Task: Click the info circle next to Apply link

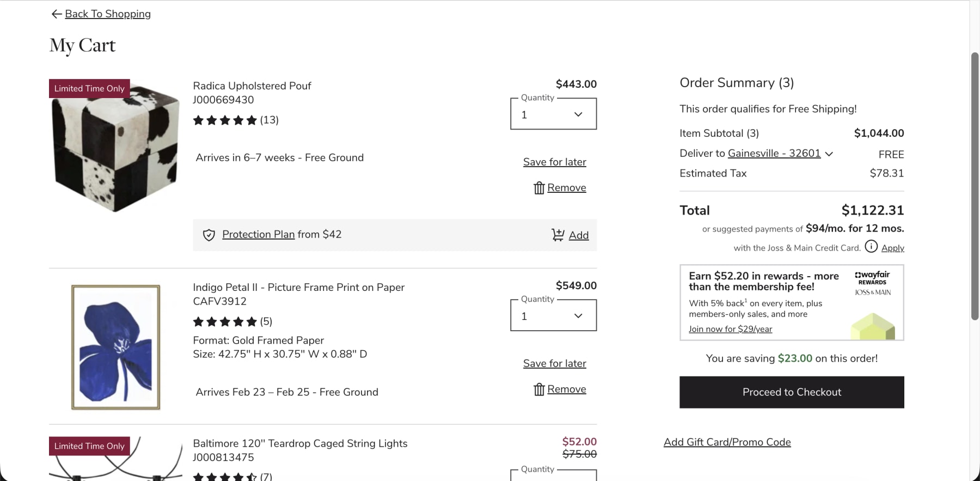Action: pyautogui.click(x=871, y=247)
